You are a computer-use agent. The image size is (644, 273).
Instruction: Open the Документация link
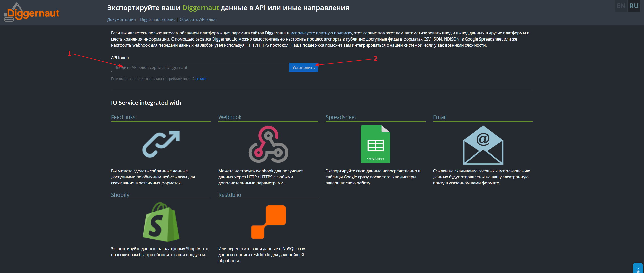(122, 19)
